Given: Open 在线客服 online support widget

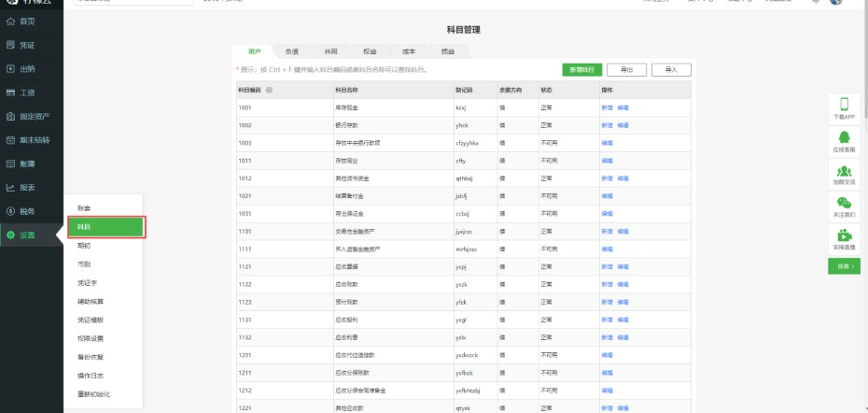Looking at the screenshot, I should click(x=844, y=141).
